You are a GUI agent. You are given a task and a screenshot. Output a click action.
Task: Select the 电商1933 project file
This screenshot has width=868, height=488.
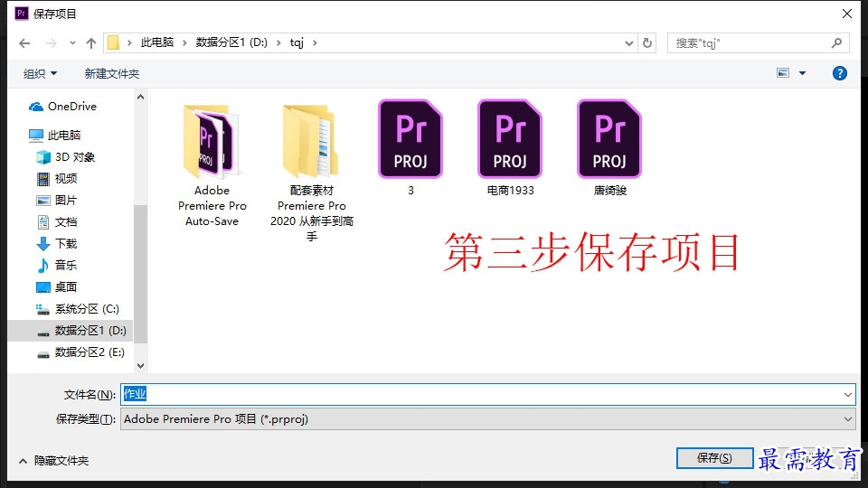(x=510, y=147)
